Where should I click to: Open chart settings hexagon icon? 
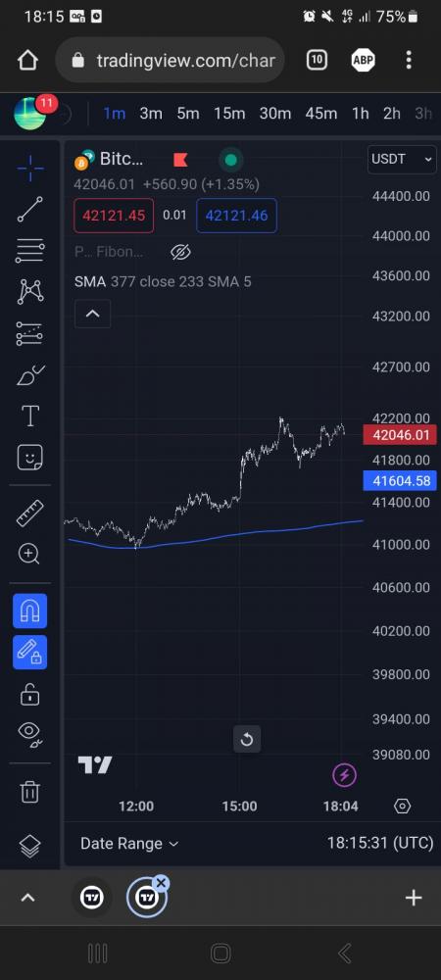pyautogui.click(x=403, y=807)
